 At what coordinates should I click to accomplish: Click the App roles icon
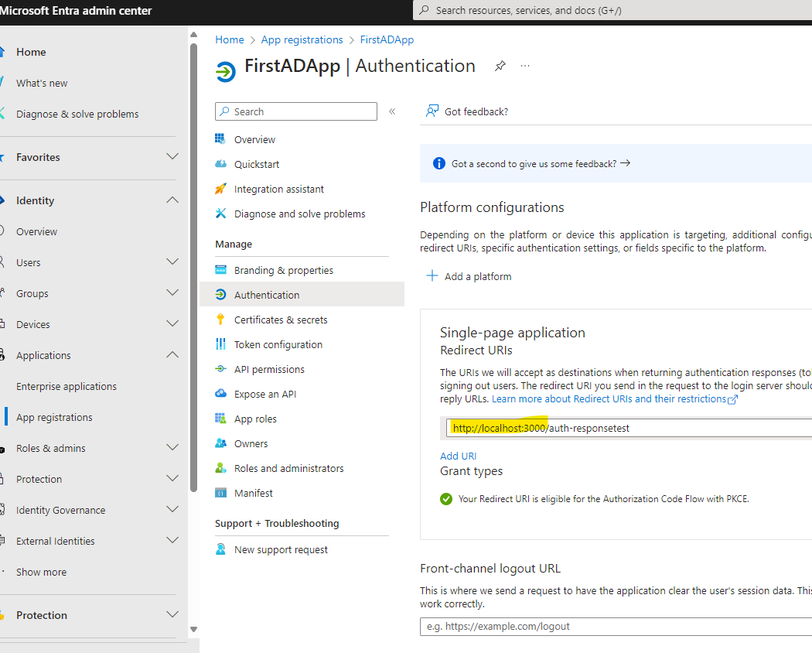click(x=220, y=419)
